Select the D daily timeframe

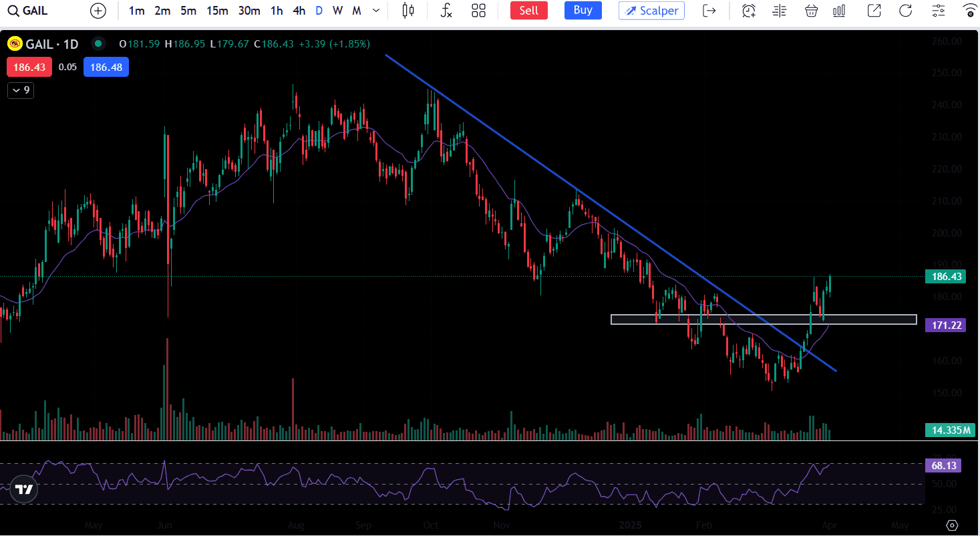[x=319, y=11]
